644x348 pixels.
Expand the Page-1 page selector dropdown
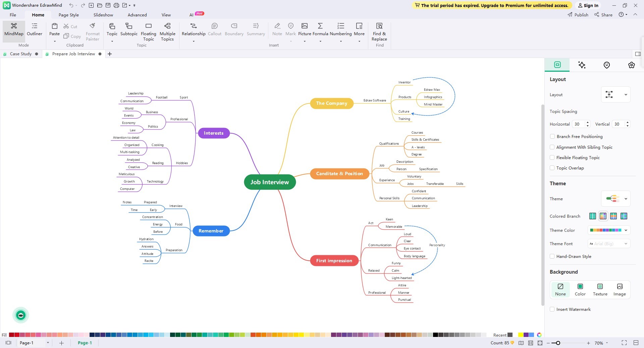(x=48, y=343)
